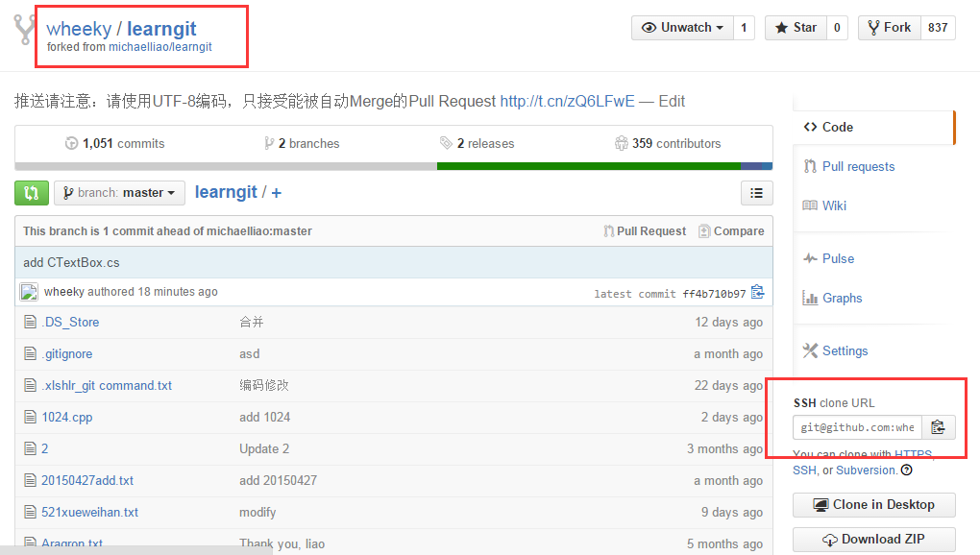Screen dimensions: 980x555
Task: Focus the SSH clone URL field
Action: (x=857, y=427)
